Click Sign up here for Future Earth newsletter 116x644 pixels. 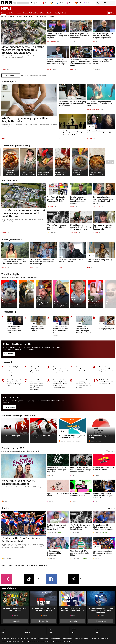(9, 354)
